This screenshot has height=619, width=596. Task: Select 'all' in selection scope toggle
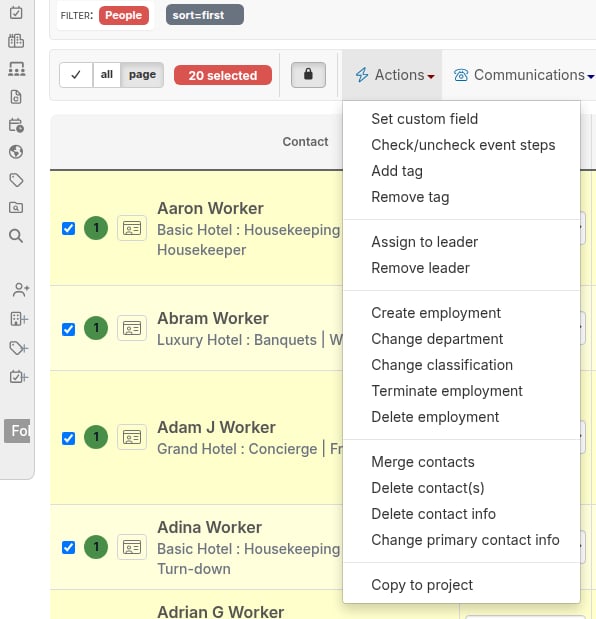pos(107,75)
